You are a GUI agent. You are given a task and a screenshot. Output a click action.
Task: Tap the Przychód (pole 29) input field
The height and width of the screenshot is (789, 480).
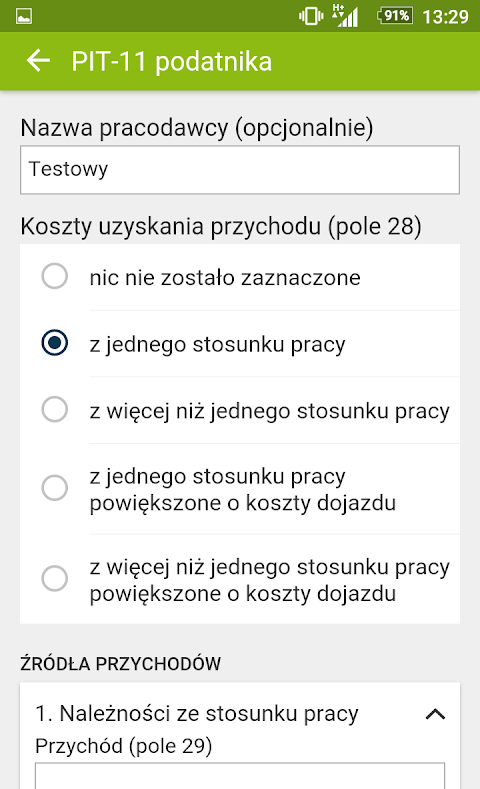point(240,776)
